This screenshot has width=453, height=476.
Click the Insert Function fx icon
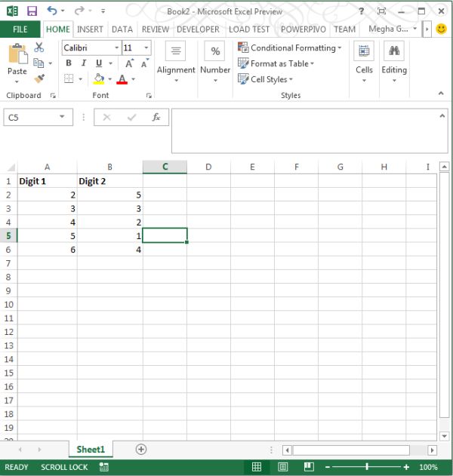pos(156,117)
